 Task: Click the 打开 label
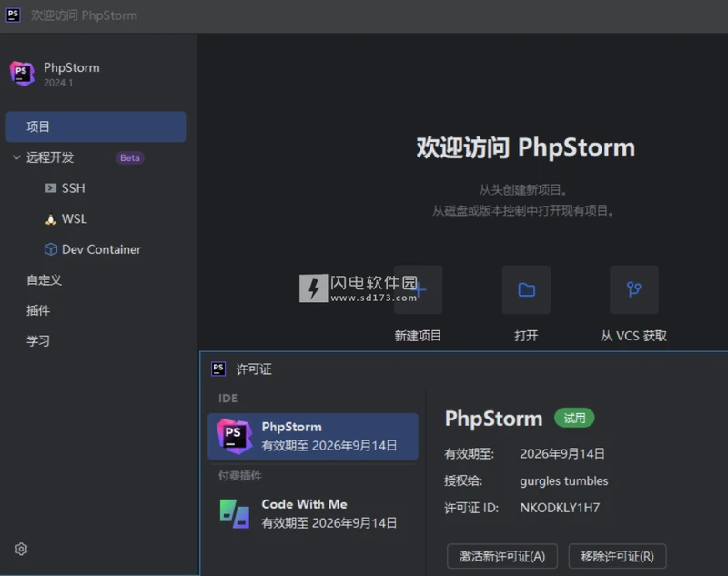pos(526,336)
